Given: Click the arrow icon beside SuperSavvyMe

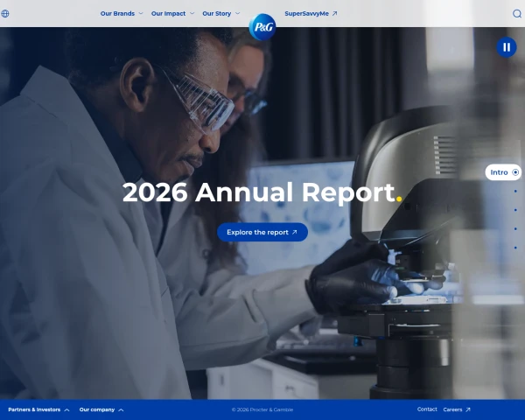Looking at the screenshot, I should click(334, 13).
